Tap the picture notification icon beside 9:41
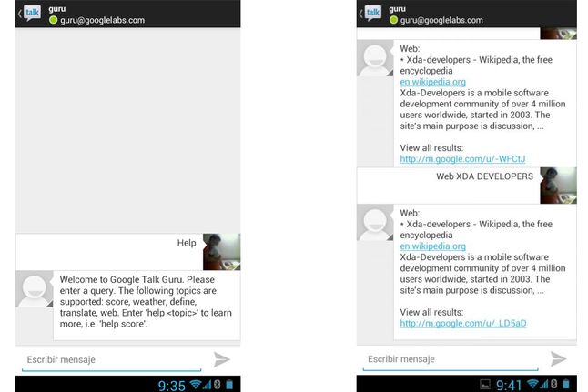588x392 pixels. point(485,384)
